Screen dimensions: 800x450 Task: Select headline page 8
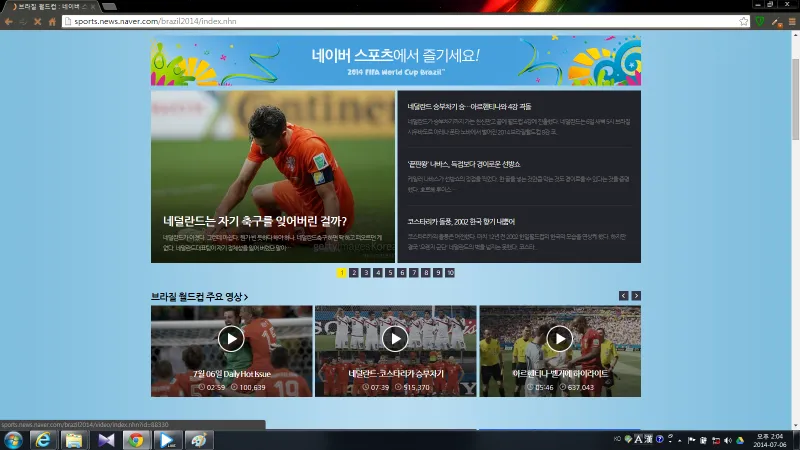pos(426,273)
